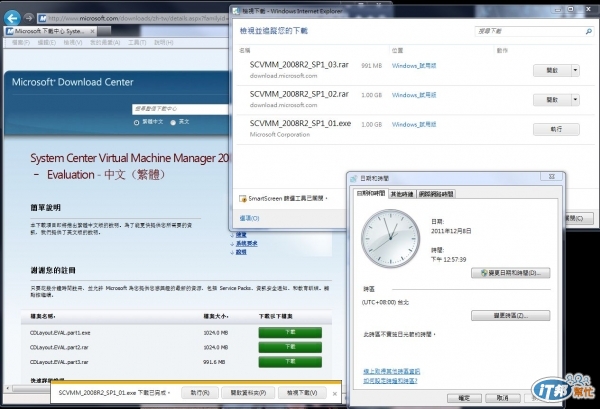Click the date and time dialog title icon
Viewport: 600px width, 409px height.
[354, 179]
